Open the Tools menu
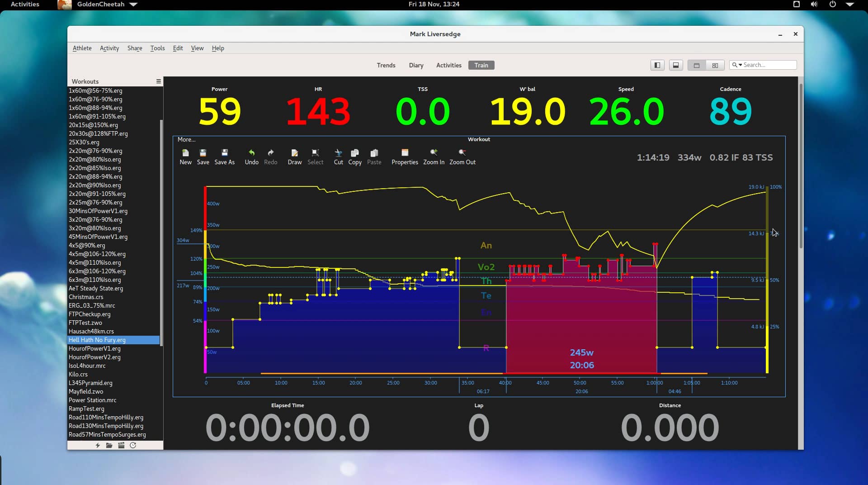The height and width of the screenshot is (485, 868). pos(157,48)
